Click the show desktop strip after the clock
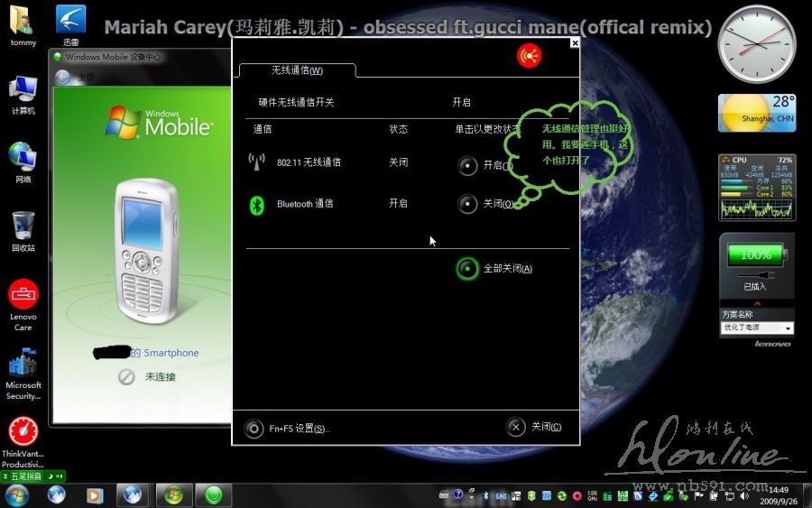Screen dimensions: 812x508 pyautogui.click(x=807, y=495)
